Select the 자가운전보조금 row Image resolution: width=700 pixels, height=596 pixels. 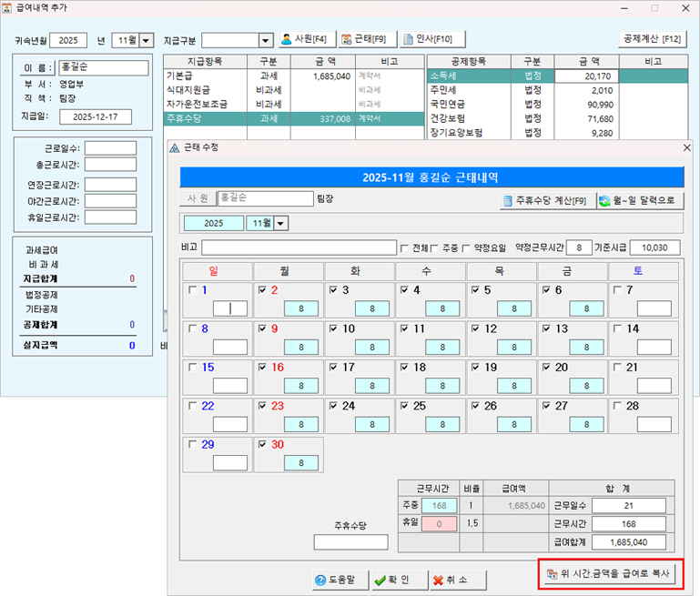pyautogui.click(x=294, y=105)
